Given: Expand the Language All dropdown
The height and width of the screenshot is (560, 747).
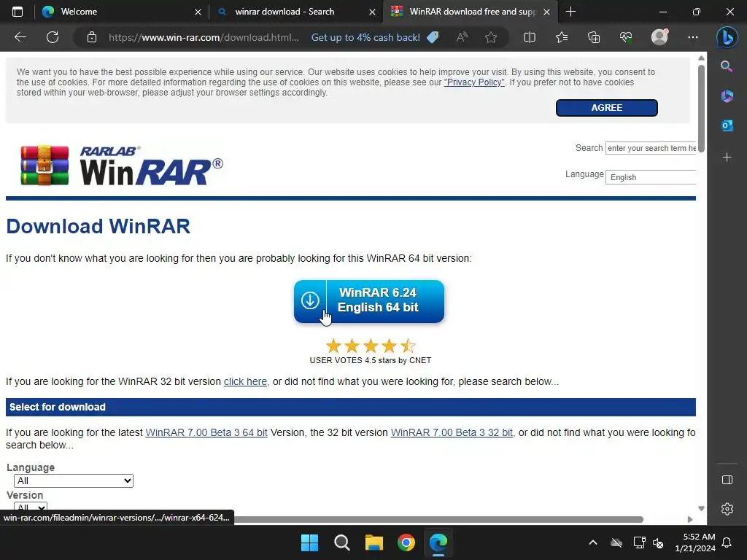Looking at the screenshot, I should pos(74,481).
